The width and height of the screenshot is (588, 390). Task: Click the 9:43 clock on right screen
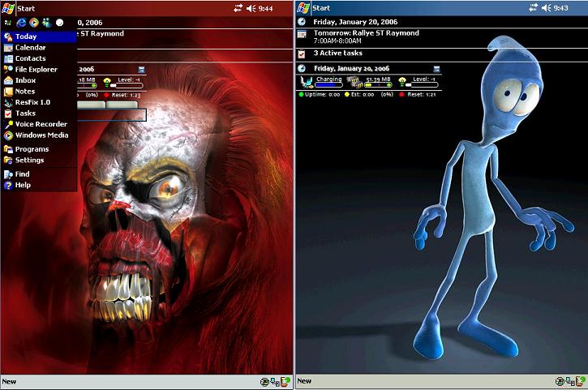[x=561, y=7]
